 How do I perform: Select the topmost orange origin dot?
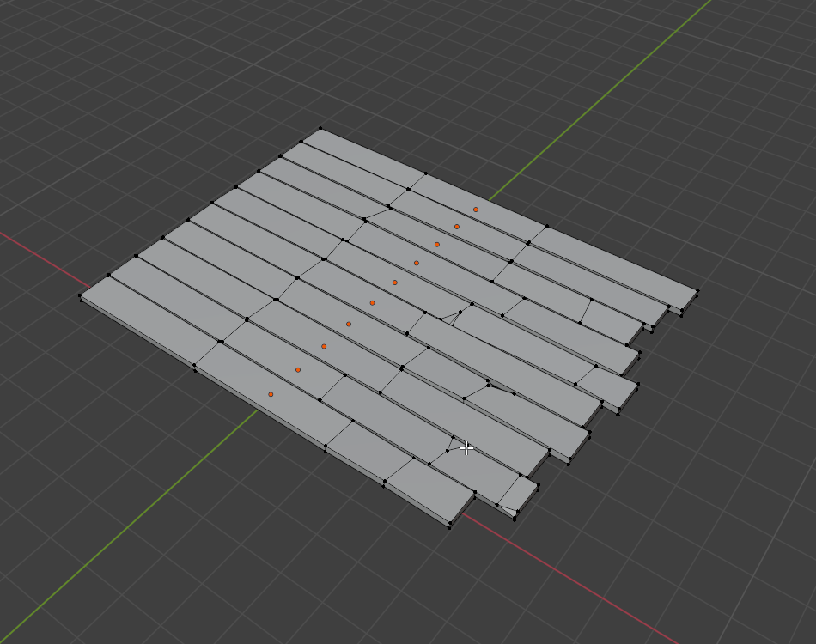(475, 210)
